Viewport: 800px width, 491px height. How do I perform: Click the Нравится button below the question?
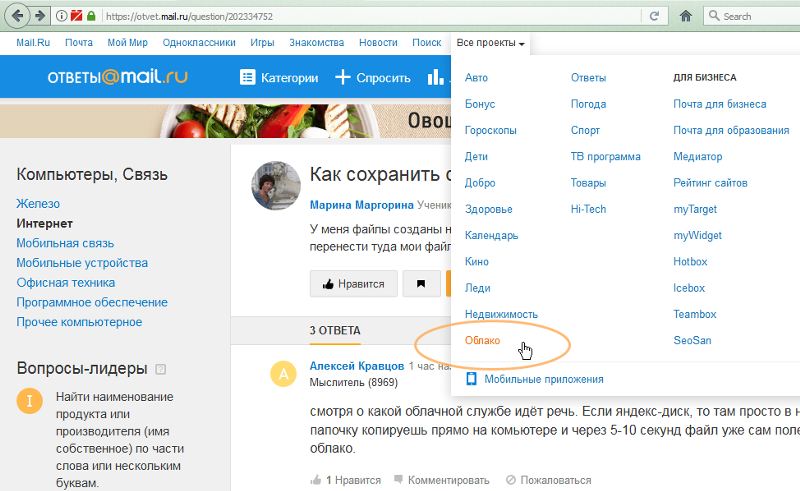coord(354,284)
